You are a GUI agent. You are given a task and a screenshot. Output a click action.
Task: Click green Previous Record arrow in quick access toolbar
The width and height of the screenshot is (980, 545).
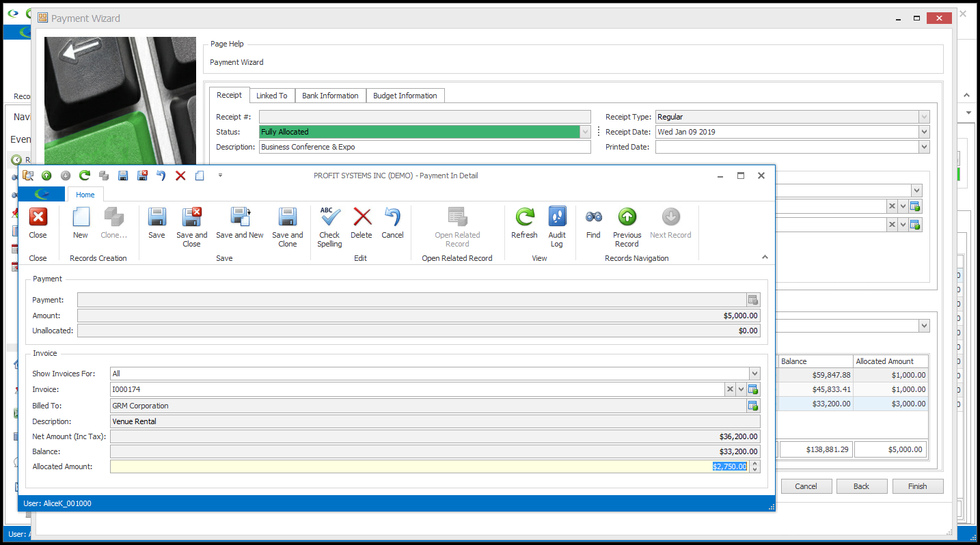coord(46,176)
